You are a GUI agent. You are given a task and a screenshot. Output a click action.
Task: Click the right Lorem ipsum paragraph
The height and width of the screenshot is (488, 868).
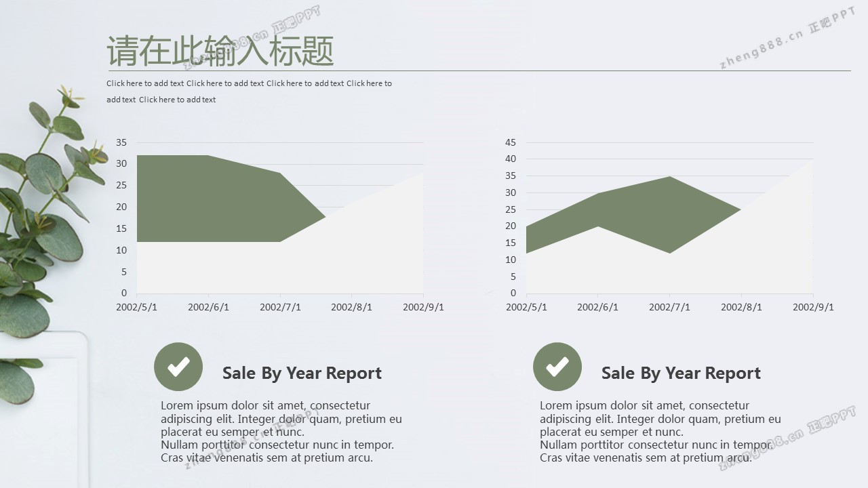(660, 432)
